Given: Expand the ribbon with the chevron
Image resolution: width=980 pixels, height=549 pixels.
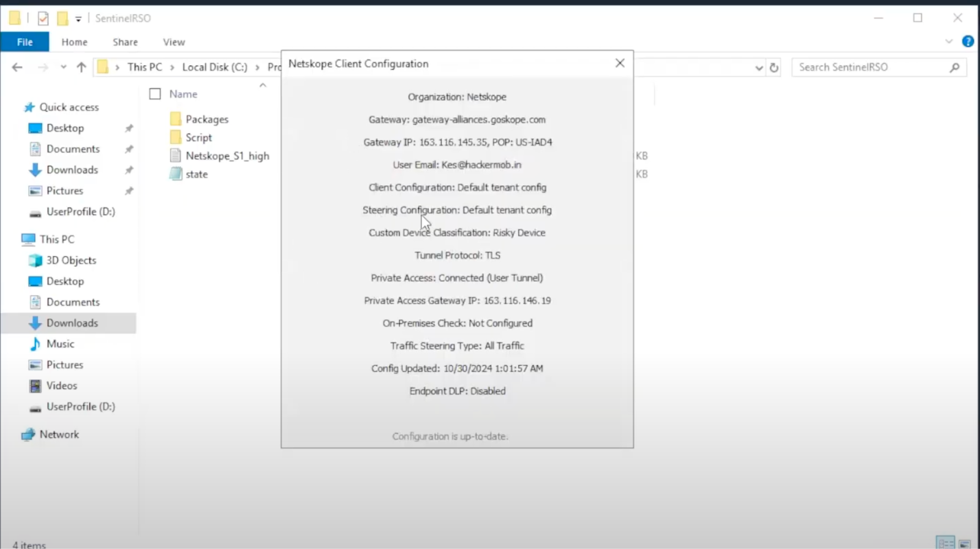Looking at the screenshot, I should pos(949,42).
